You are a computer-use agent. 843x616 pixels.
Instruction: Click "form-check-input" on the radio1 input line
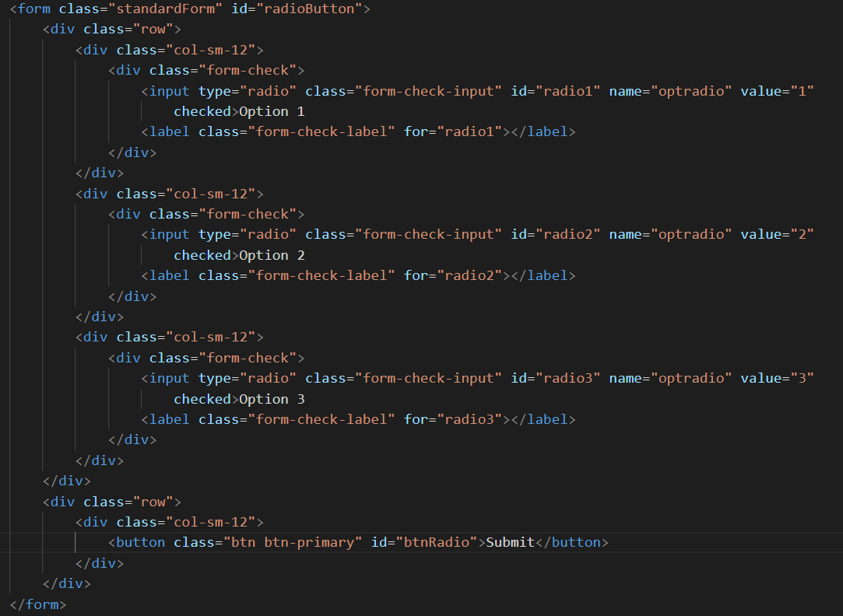pos(428,91)
